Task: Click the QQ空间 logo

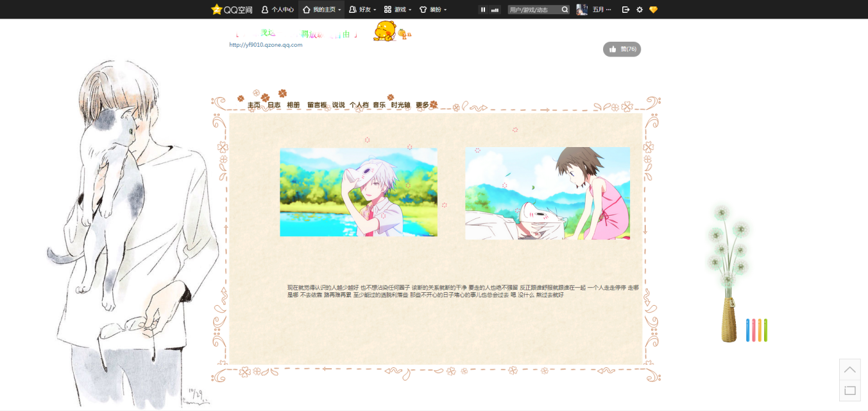Action: 232,10
